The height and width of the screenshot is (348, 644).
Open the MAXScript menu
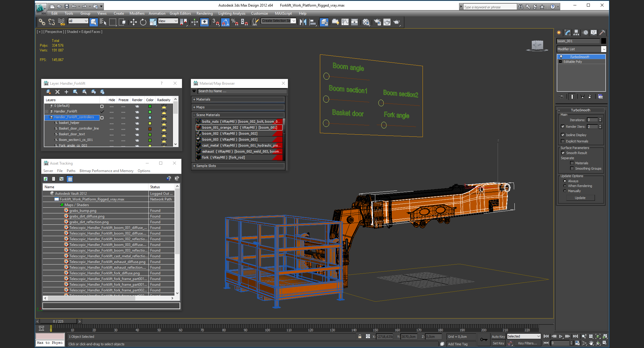click(283, 13)
